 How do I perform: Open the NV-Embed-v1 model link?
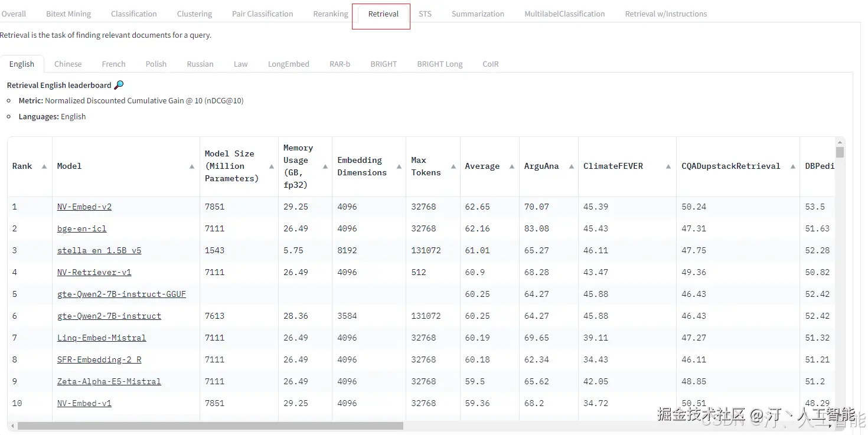[84, 404]
